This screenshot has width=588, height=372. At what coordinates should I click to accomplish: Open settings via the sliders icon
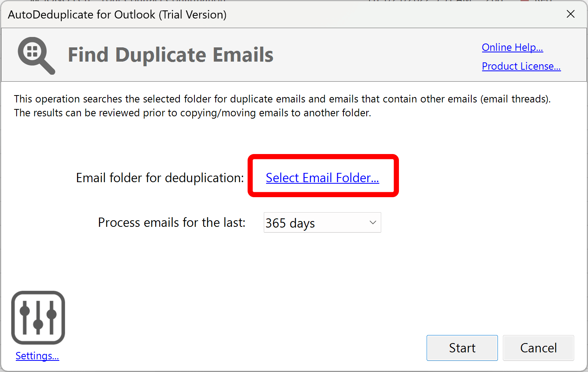(x=38, y=317)
